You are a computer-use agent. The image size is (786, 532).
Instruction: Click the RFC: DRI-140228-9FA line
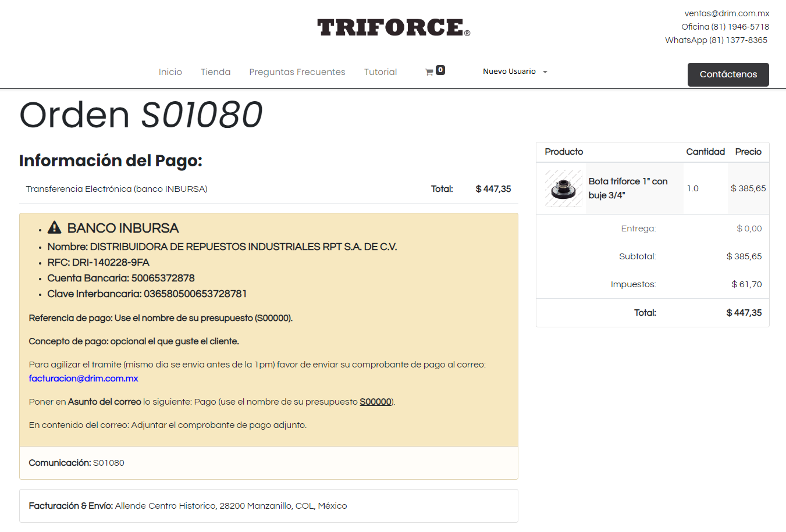(x=98, y=262)
